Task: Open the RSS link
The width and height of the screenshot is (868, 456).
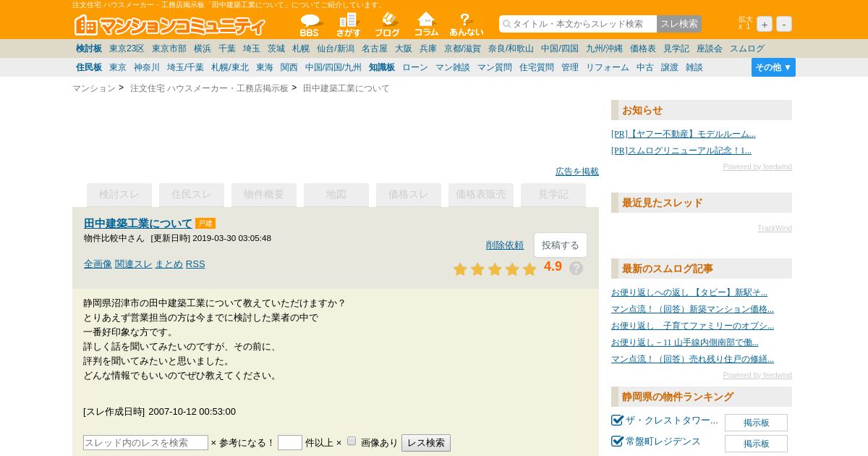Action: (195, 264)
